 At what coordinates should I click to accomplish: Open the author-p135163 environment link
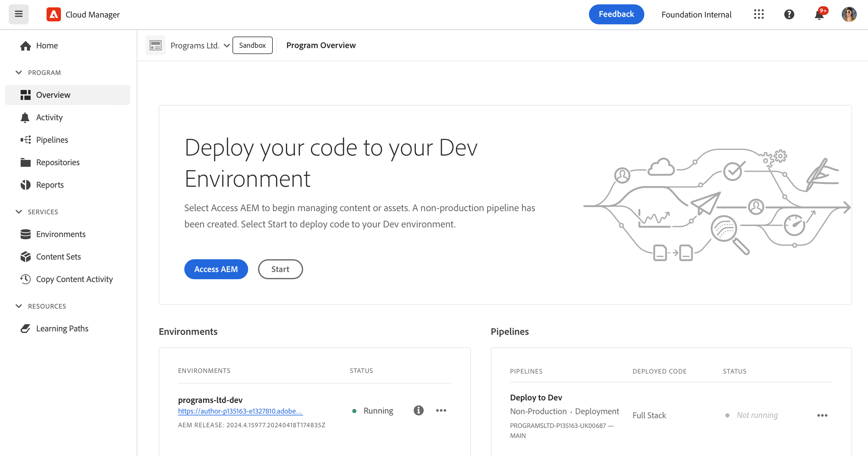pyautogui.click(x=240, y=411)
